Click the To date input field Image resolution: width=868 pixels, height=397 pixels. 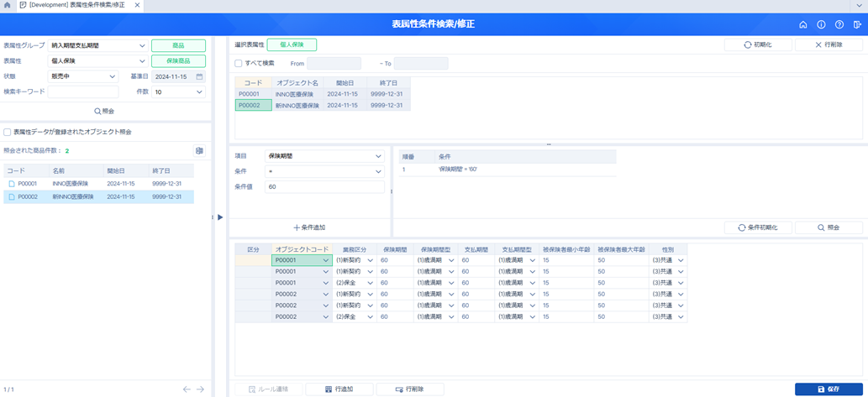click(421, 64)
